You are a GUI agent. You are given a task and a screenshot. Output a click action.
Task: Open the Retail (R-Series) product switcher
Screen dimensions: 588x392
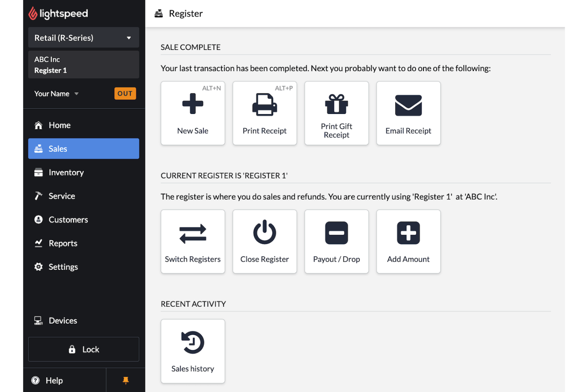pos(83,37)
